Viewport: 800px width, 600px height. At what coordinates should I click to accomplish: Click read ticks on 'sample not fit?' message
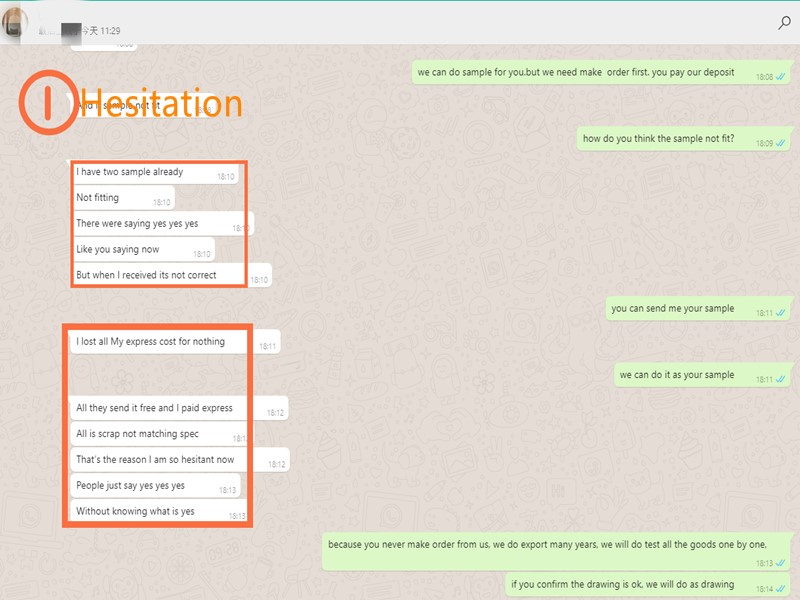pos(781,143)
